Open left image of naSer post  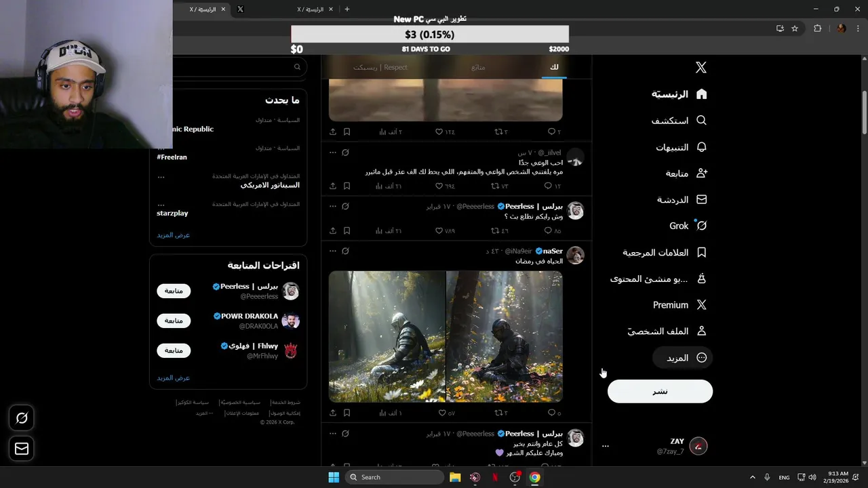coord(387,337)
